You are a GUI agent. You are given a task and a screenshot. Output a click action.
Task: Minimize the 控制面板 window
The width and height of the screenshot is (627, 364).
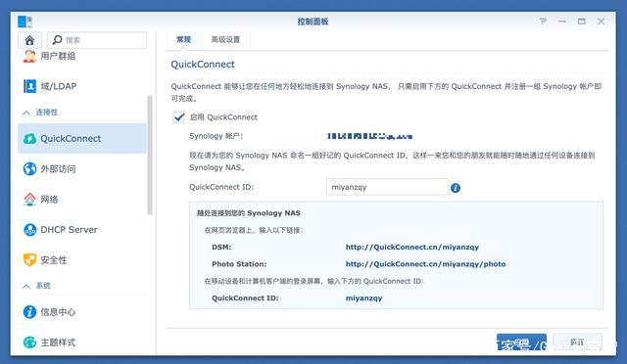(x=562, y=22)
